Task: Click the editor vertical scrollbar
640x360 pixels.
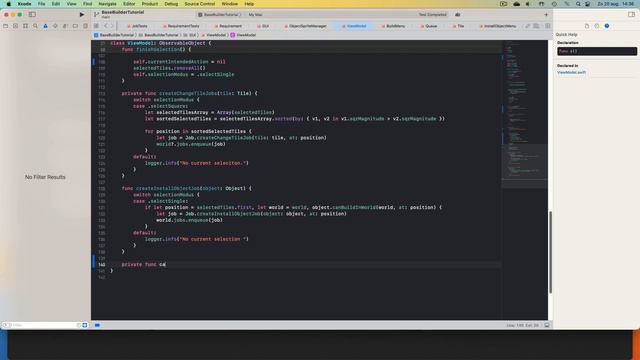Action: [550, 252]
